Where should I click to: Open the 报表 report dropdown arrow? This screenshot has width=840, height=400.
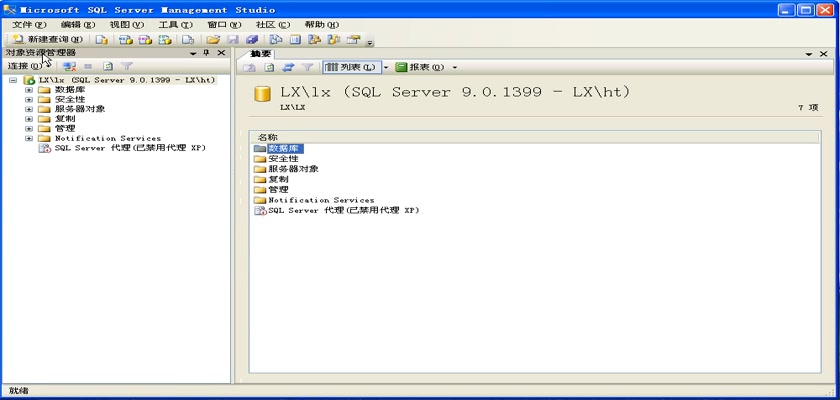[x=455, y=67]
